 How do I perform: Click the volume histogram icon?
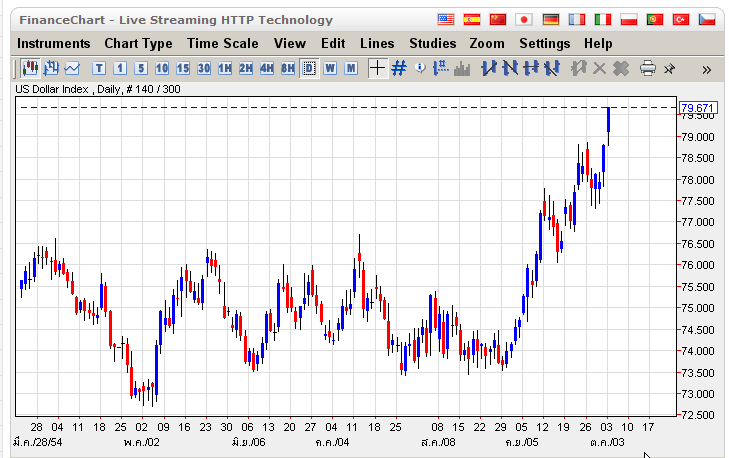462,68
